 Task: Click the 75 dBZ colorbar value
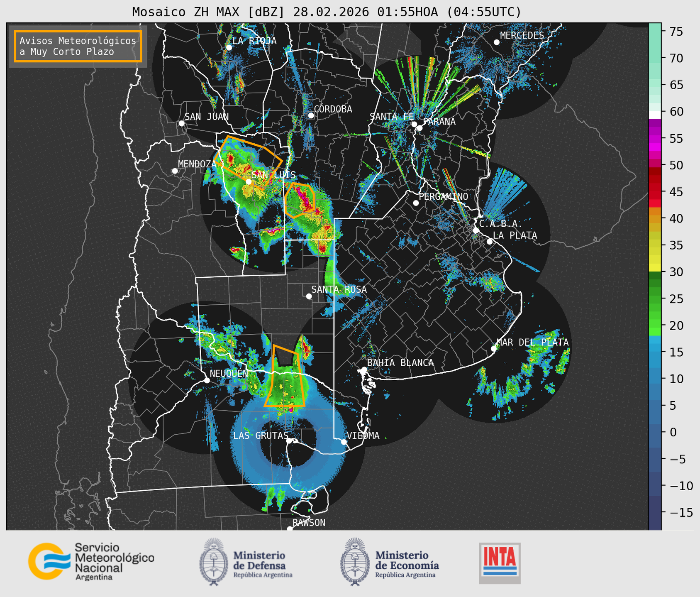[676, 32]
